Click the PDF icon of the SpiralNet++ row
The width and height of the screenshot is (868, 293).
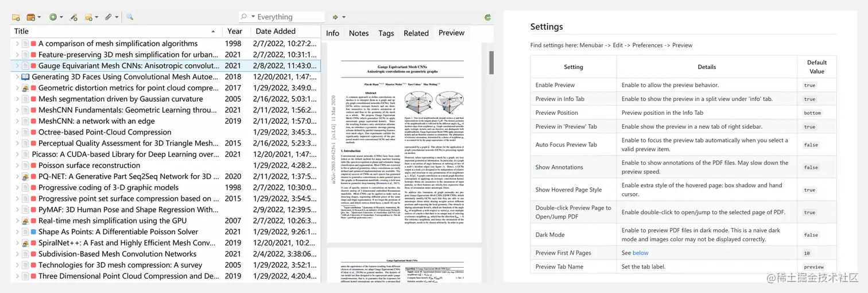[25, 243]
